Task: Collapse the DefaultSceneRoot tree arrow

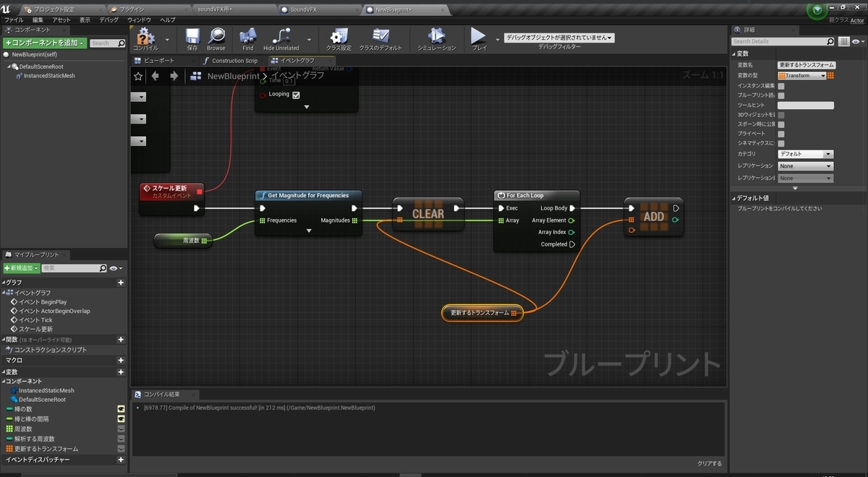Action: pos(9,66)
